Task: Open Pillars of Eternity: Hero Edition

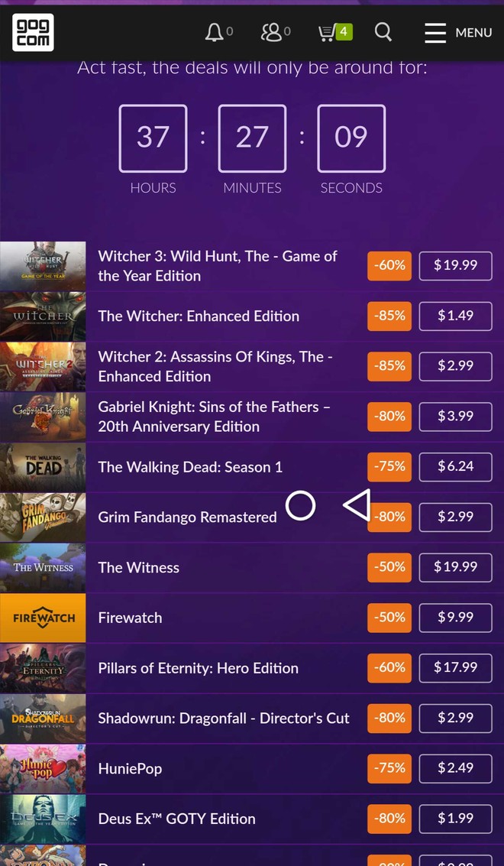Action: (198, 668)
